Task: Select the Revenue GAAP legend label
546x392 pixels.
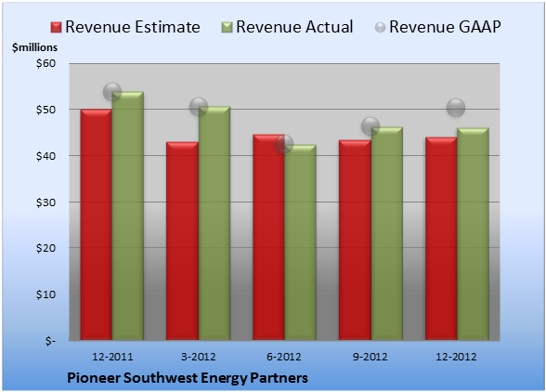Action: (x=445, y=27)
